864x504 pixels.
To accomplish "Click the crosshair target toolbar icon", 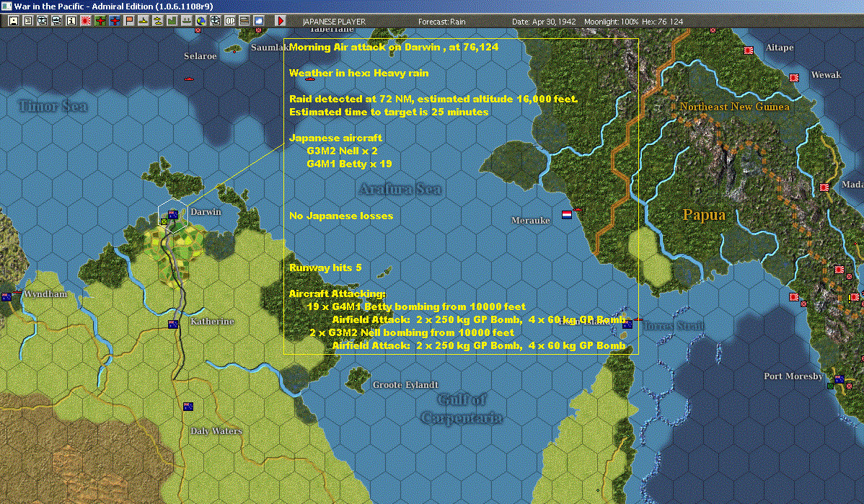I will pyautogui.click(x=216, y=21).
